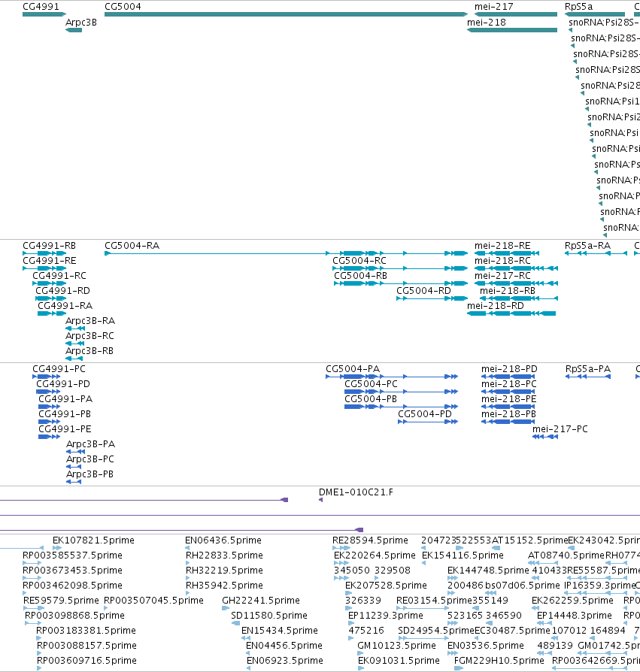Select transcript mei-217-RC
The image size is (640, 672).
point(502,276)
